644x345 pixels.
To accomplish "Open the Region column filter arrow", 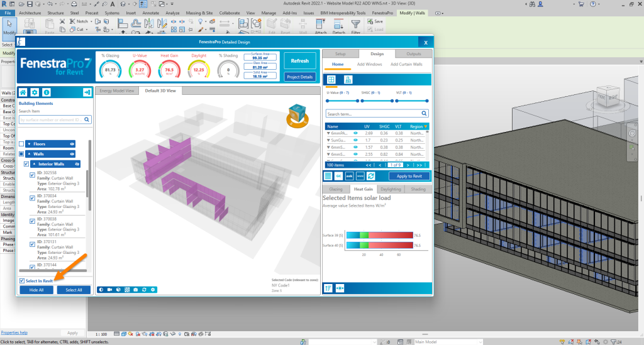I will click(426, 126).
